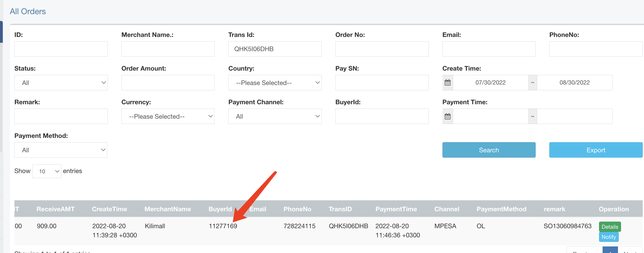Open the Payment Channel dropdown

pyautogui.click(x=275, y=116)
